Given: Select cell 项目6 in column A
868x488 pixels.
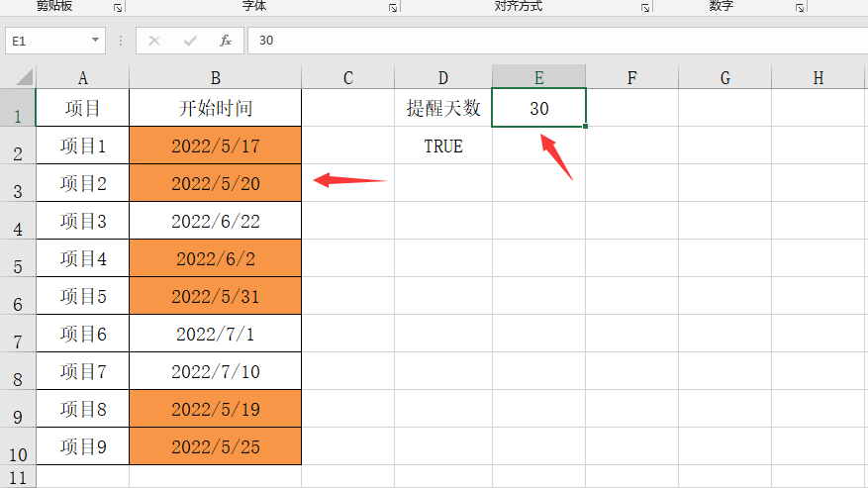Looking at the screenshot, I should (82, 334).
